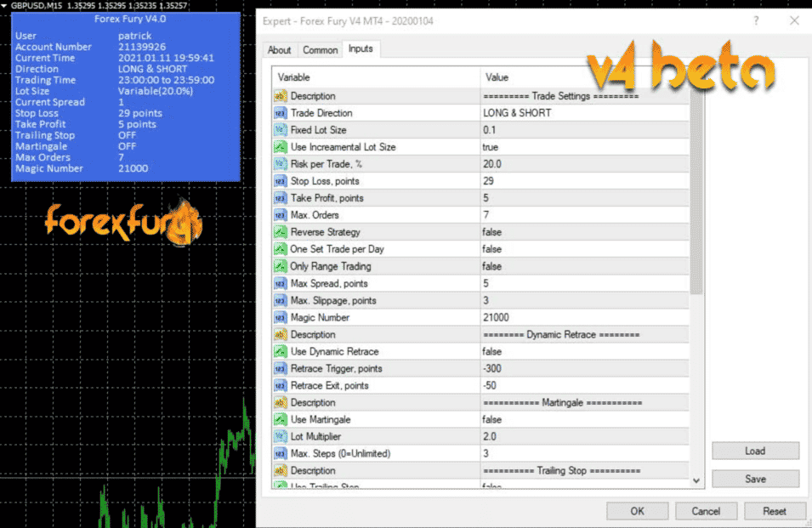The image size is (812, 528).
Task: Click the Save button
Action: click(755, 479)
